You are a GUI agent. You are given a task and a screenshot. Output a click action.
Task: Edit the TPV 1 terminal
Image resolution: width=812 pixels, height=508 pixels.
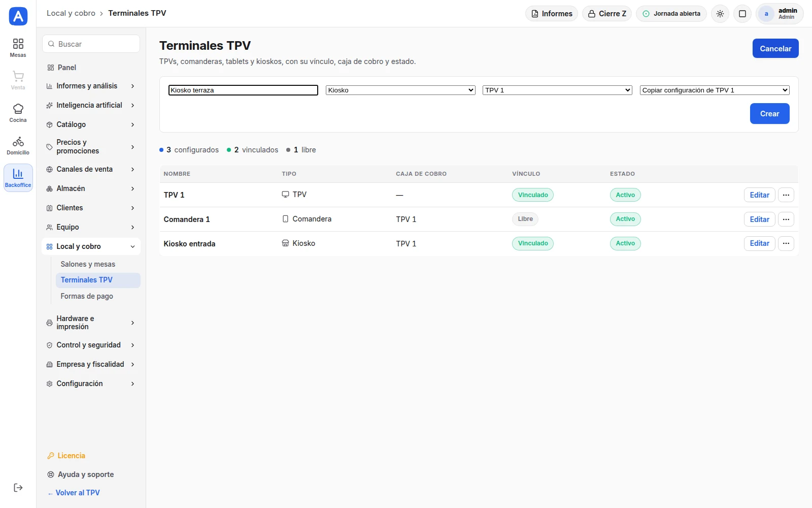click(760, 195)
